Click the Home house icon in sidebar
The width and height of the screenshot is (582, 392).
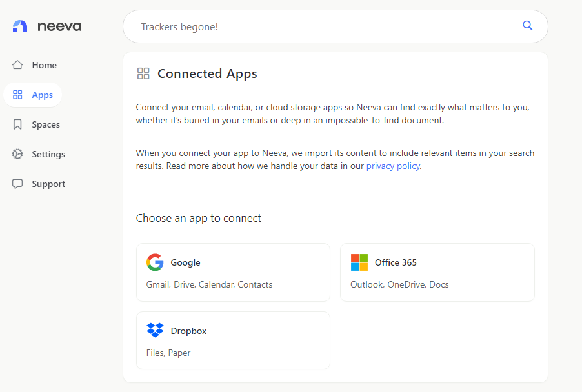tap(17, 65)
